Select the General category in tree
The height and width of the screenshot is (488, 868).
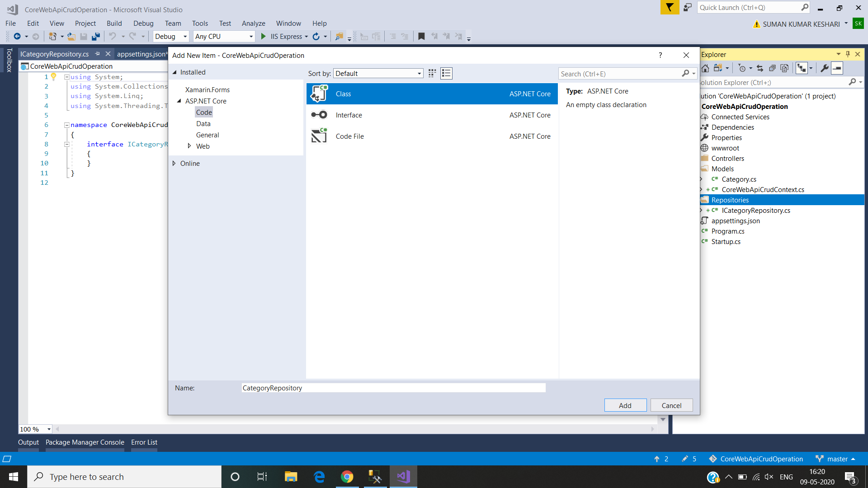pyautogui.click(x=208, y=135)
